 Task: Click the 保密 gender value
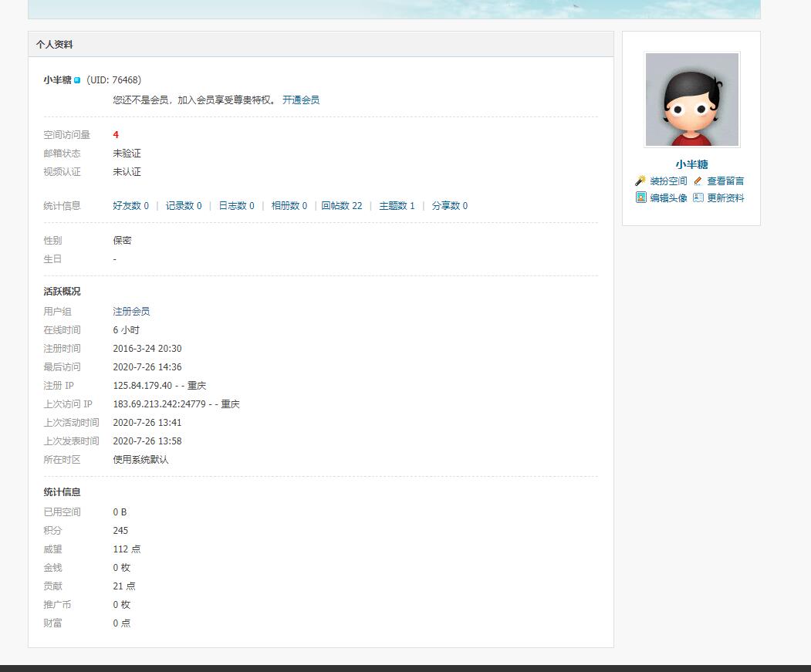pyautogui.click(x=122, y=240)
